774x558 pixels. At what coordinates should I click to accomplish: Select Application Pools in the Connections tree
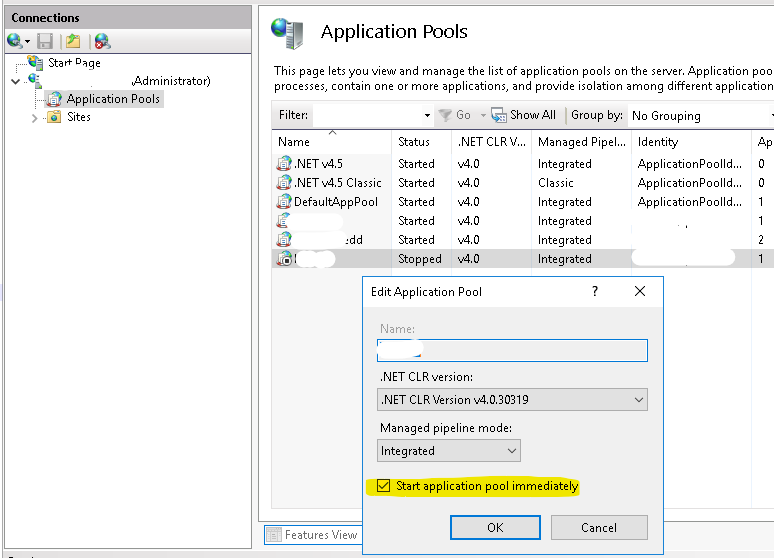click(113, 99)
